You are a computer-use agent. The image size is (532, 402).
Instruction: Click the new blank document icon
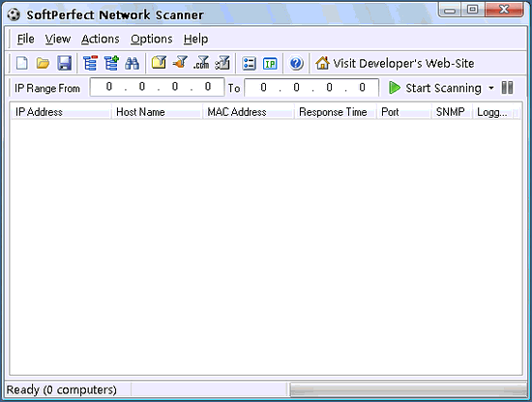22,64
